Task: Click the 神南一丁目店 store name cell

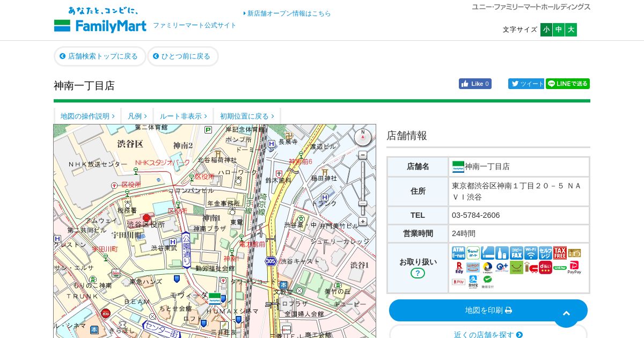Action: [x=519, y=167]
